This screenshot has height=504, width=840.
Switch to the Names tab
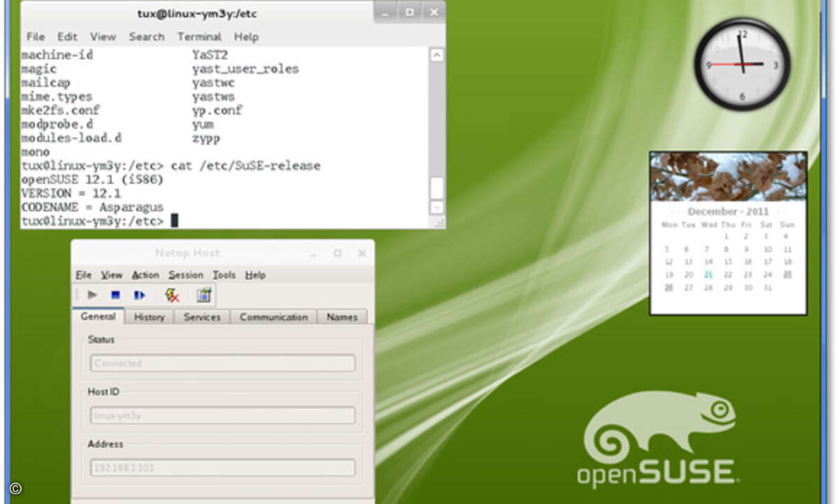point(342,317)
